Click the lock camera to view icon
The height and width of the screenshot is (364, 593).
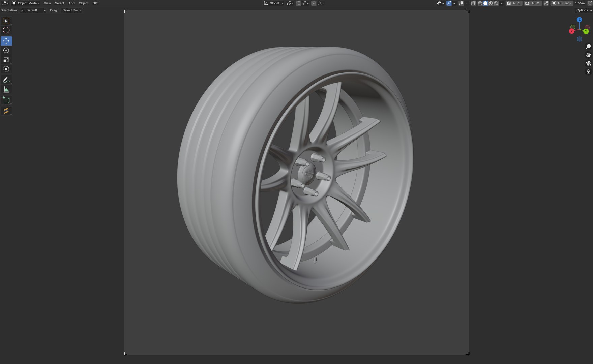(x=588, y=72)
